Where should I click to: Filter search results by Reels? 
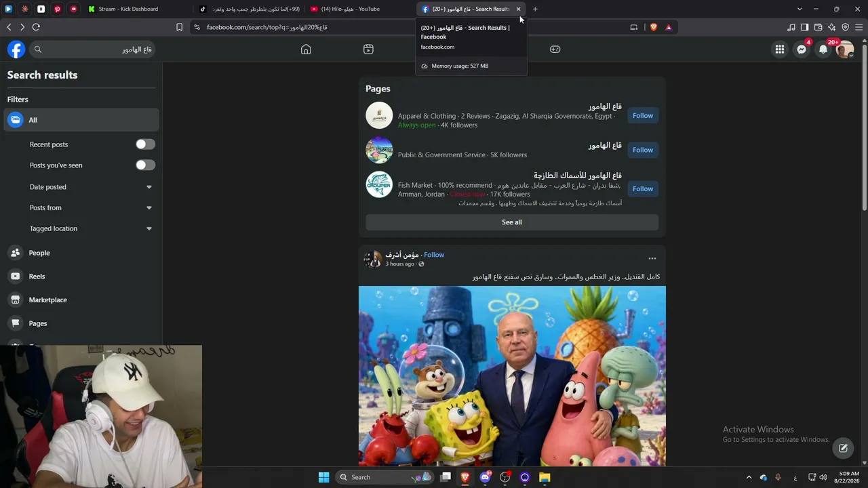tap(81, 277)
